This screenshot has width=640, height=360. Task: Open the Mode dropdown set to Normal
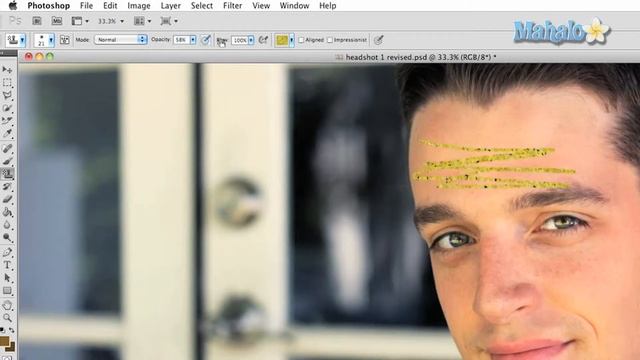[x=120, y=40]
